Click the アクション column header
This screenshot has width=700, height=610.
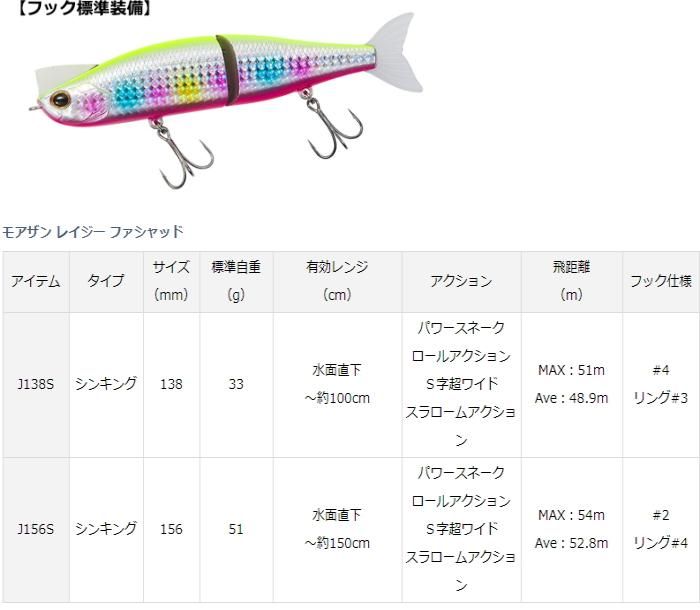pyautogui.click(x=461, y=281)
